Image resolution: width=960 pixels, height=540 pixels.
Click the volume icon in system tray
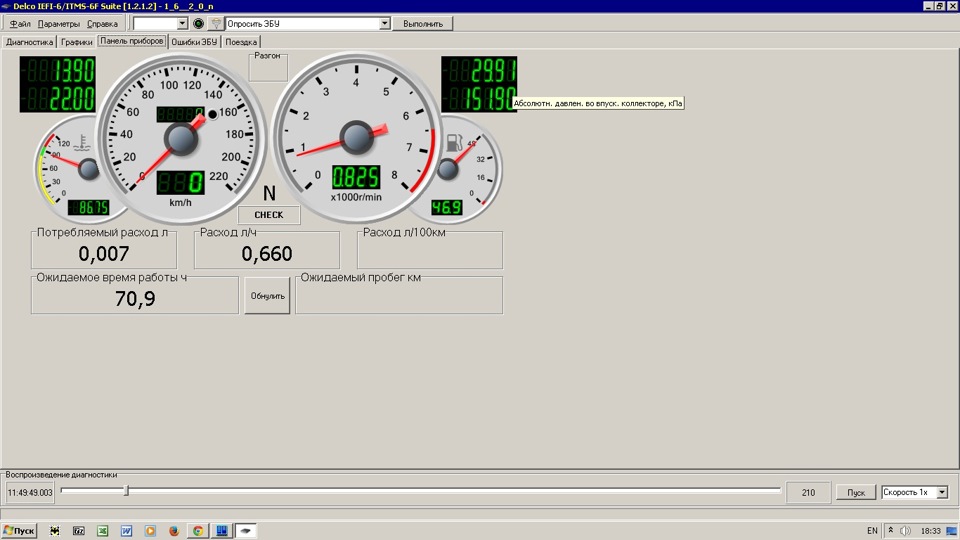[x=906, y=531]
